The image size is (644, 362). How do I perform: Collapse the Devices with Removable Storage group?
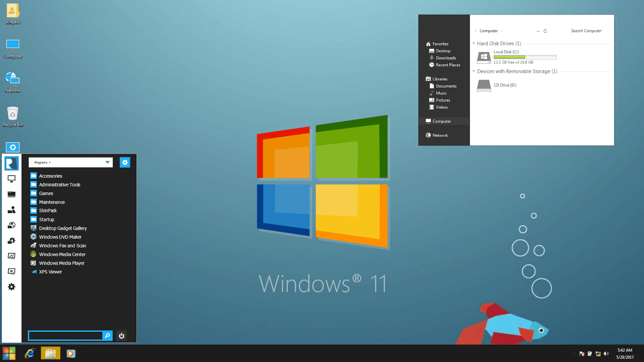click(474, 71)
